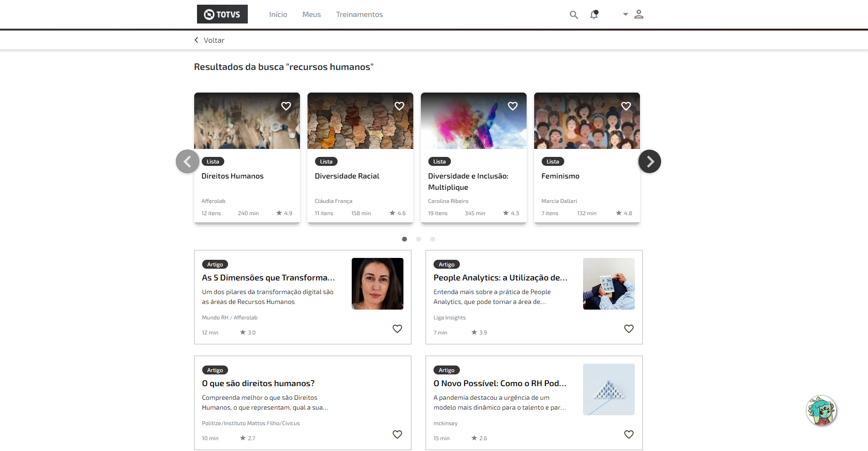Open the Direitos Humanos title

(232, 176)
